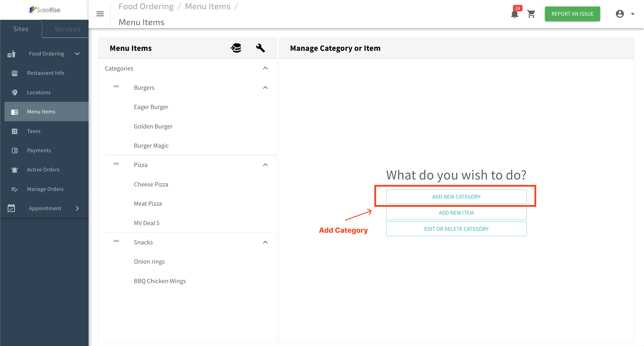Image resolution: width=644 pixels, height=346 pixels.
Task: Select the Golden Burger item
Action: tap(153, 126)
